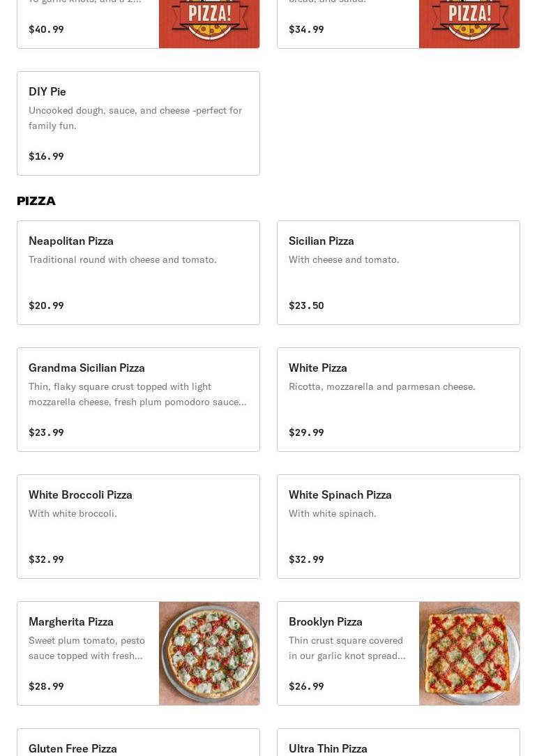Viewport: 537px width, 756px height.
Task: Click the $23.50 Sicilian Pizza price
Action: 306,305
